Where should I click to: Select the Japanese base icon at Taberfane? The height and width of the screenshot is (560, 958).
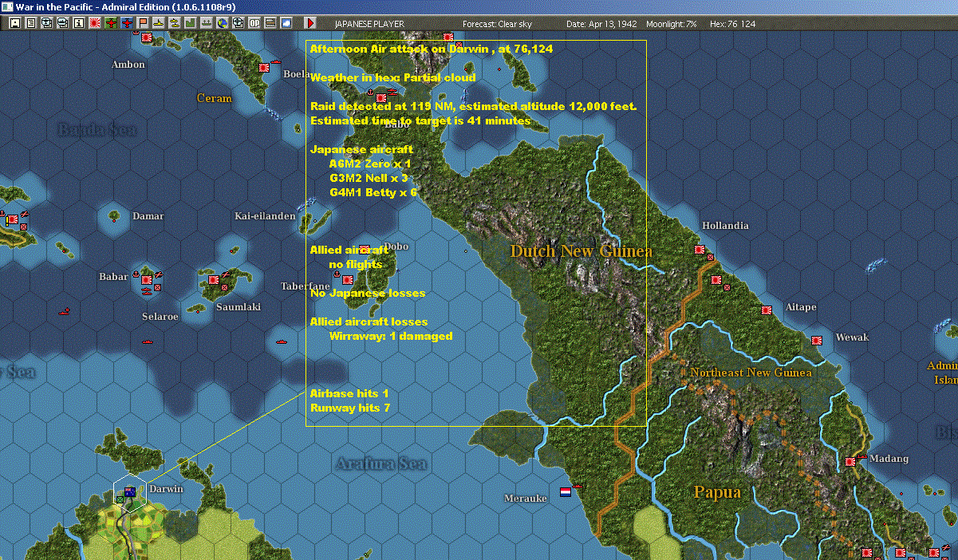click(349, 279)
